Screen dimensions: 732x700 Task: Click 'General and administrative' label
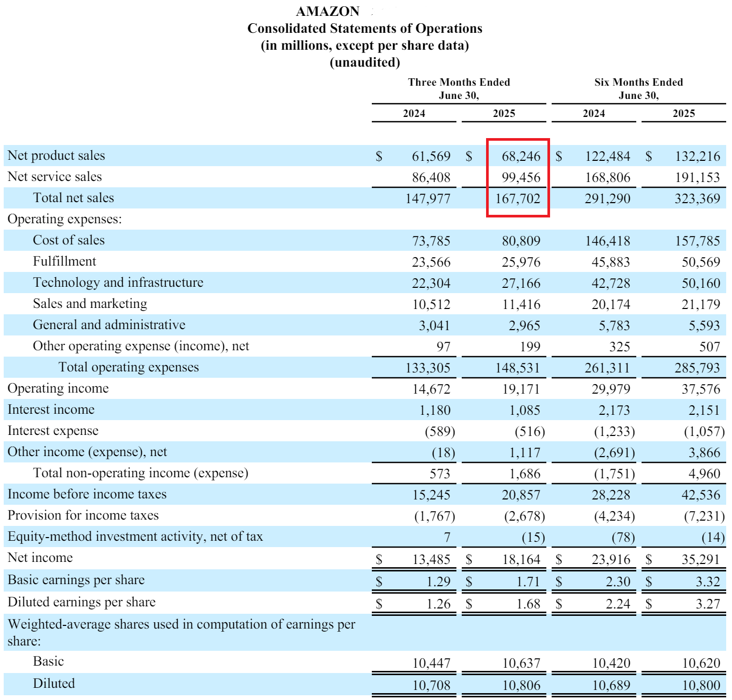109,325
